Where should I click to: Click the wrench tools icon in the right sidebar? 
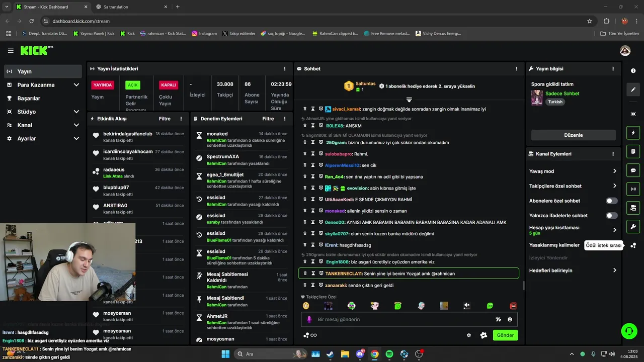633,226
